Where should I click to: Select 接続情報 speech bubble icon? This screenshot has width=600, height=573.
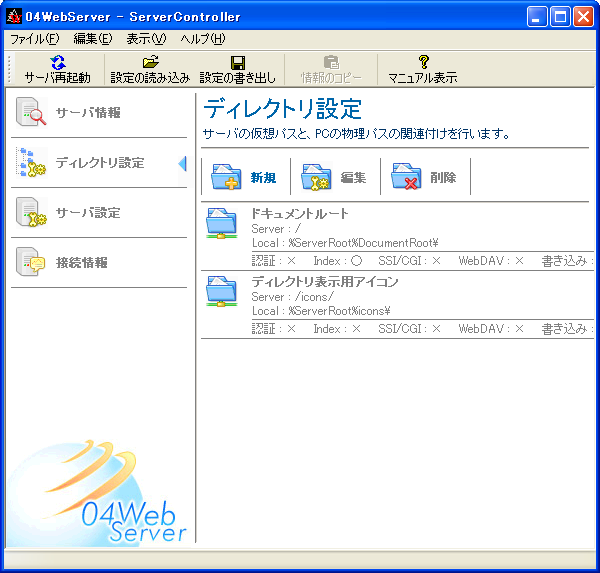pos(31,262)
